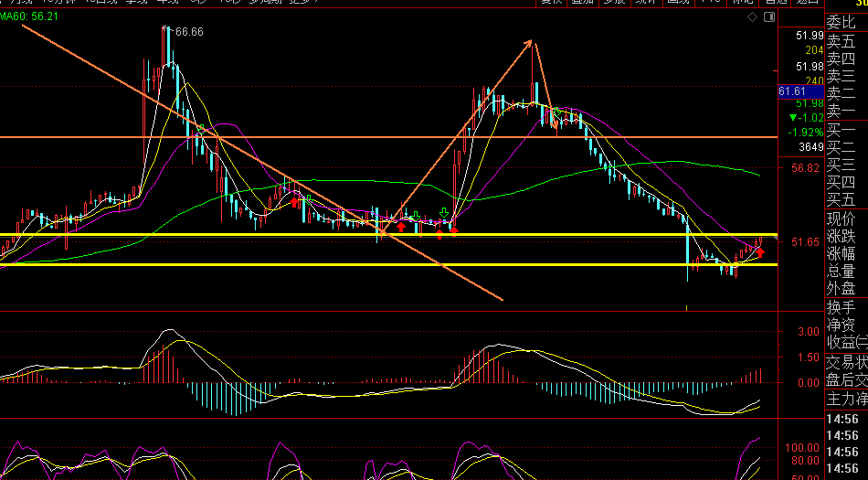Click the red buy arrow near 51.65
Viewport: 868px width, 480px height.
[x=760, y=252]
